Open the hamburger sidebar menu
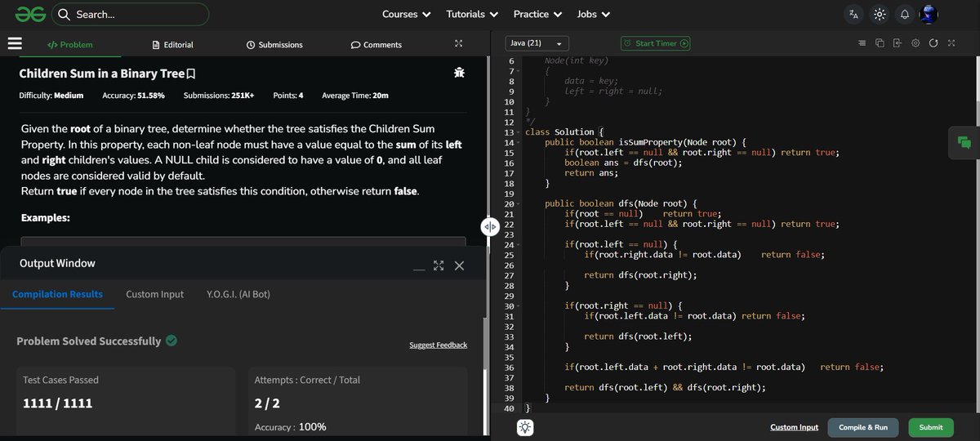The image size is (980, 441). (x=15, y=44)
